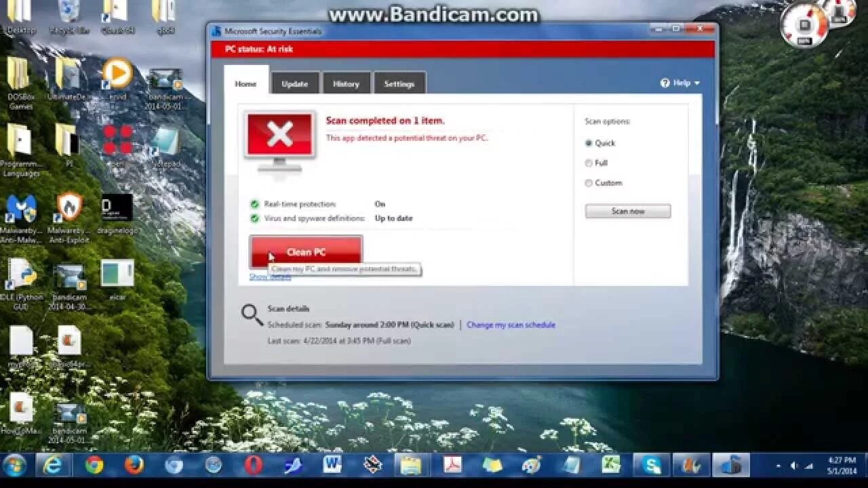Click the Scan details magnifier icon
Image resolution: width=868 pixels, height=488 pixels.
tap(252, 314)
